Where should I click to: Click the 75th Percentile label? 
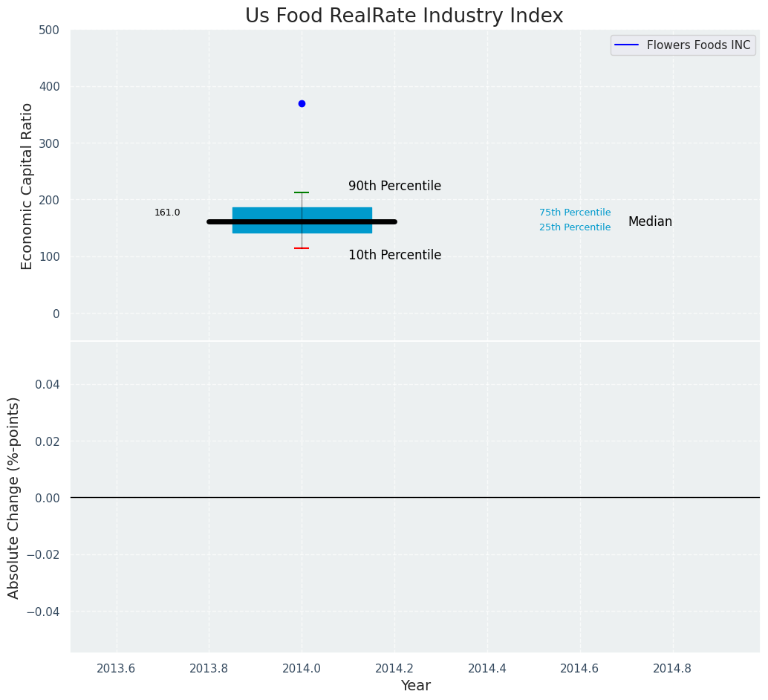[575, 213]
